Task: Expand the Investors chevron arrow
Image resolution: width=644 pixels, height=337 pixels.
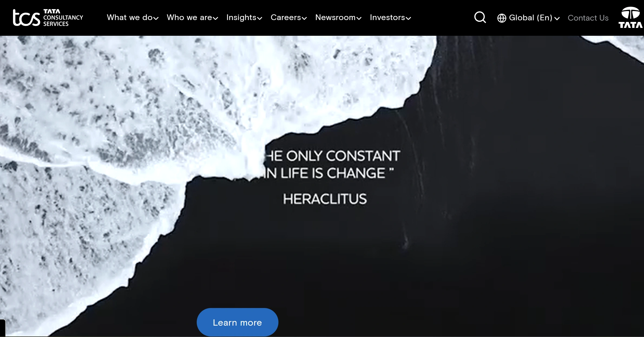Action: (x=408, y=18)
